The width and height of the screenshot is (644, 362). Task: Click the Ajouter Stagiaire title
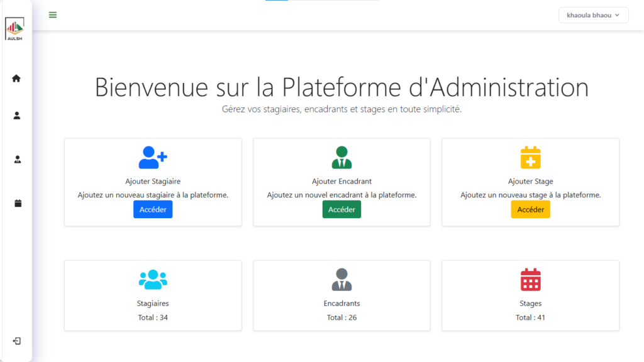[x=153, y=181]
